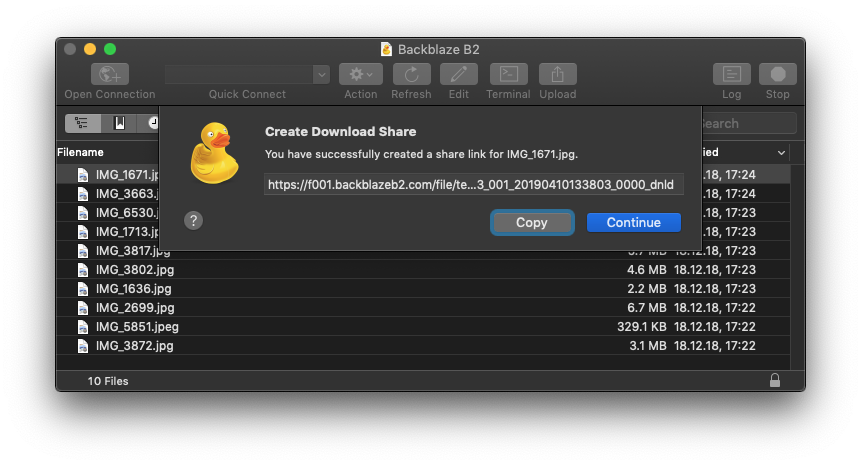Click the 4.6 MB size cell
The width and height of the screenshot is (861, 465).
(646, 270)
